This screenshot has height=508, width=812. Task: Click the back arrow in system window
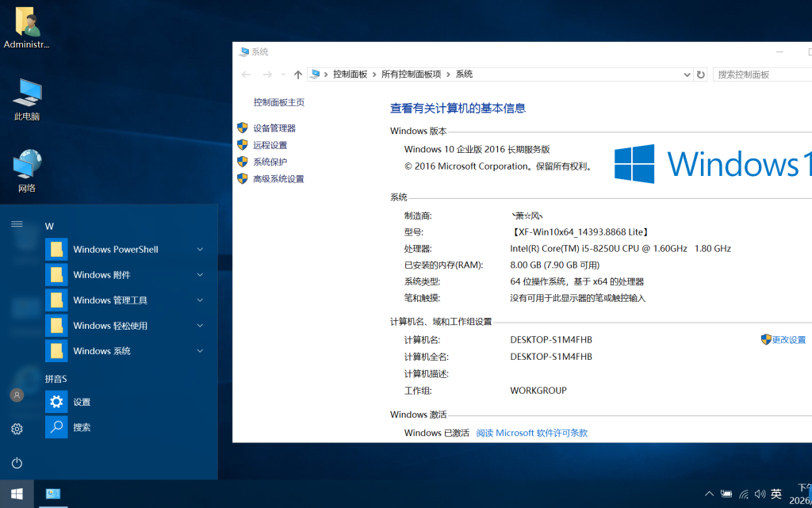pos(247,74)
